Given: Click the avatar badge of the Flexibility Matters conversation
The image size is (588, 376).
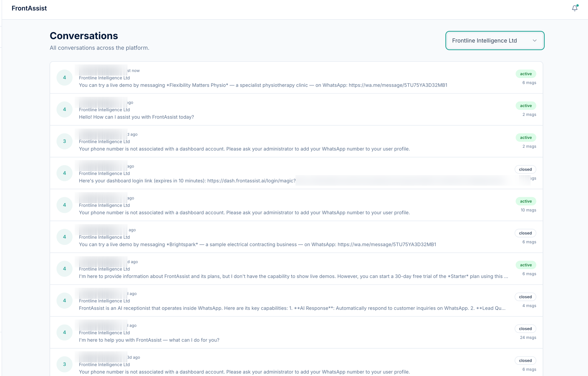Looking at the screenshot, I should [64, 78].
